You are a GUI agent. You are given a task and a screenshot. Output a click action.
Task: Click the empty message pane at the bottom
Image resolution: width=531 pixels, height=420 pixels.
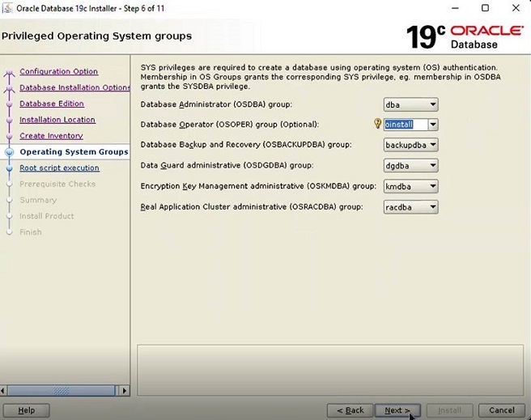(330, 371)
